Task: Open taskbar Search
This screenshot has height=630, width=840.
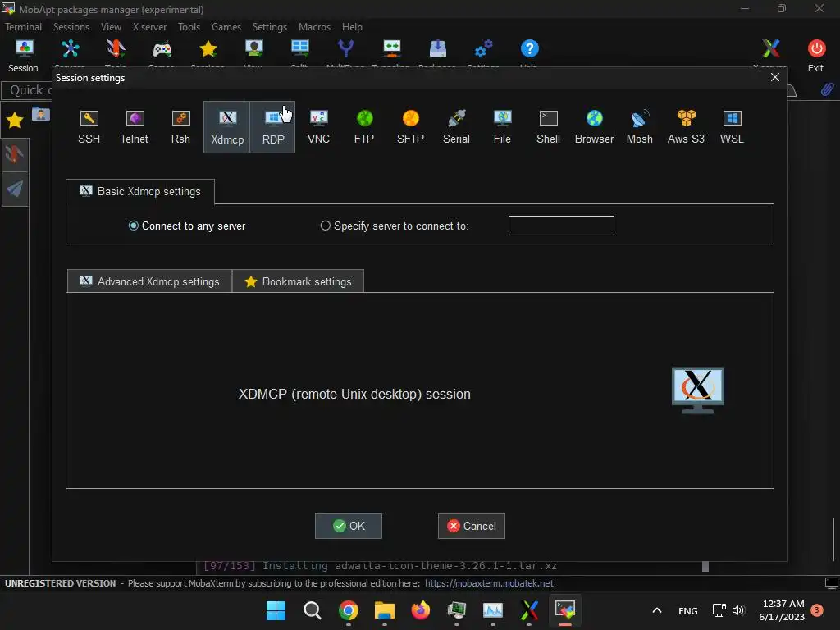Action: pyautogui.click(x=313, y=610)
